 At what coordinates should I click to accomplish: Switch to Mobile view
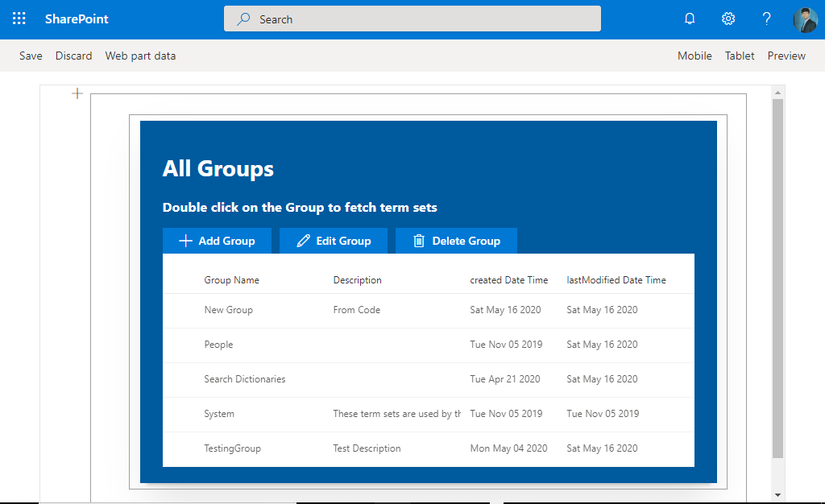pyautogui.click(x=694, y=56)
